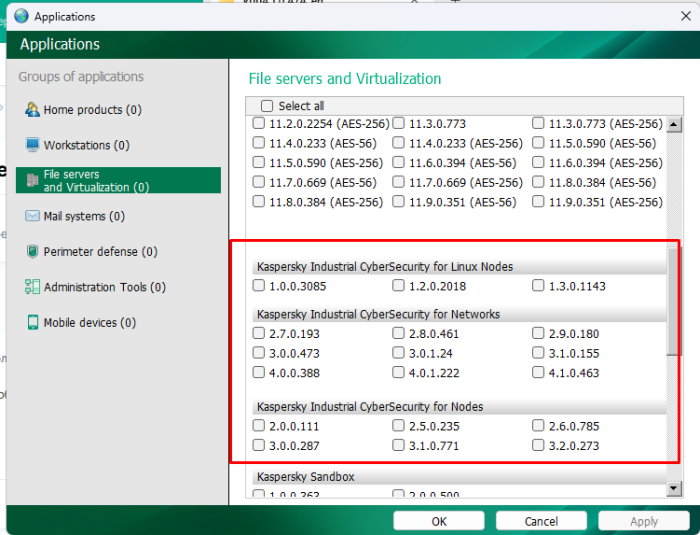Image resolution: width=700 pixels, height=535 pixels.
Task: Check Networks version 2.9.0.180
Action: [x=538, y=334]
